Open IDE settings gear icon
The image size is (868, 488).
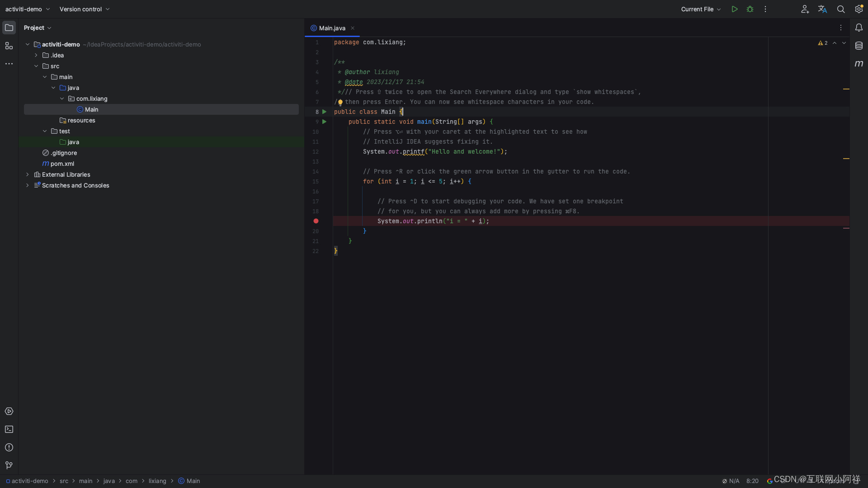coord(859,9)
